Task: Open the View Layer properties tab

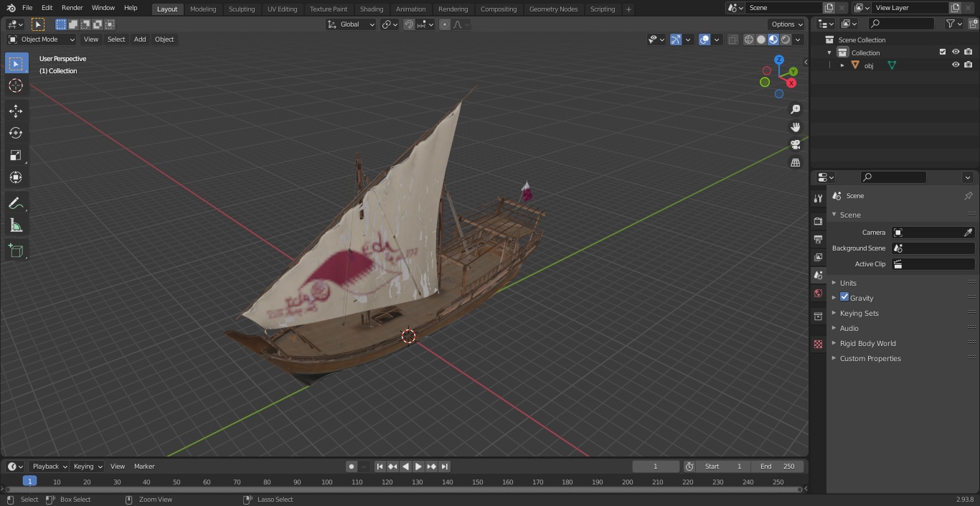Action: click(x=818, y=257)
